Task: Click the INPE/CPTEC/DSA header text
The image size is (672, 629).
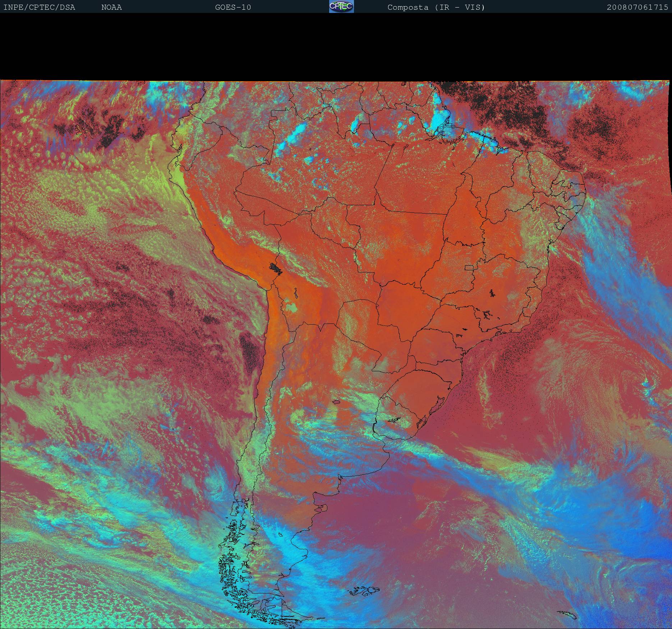Action: point(39,7)
